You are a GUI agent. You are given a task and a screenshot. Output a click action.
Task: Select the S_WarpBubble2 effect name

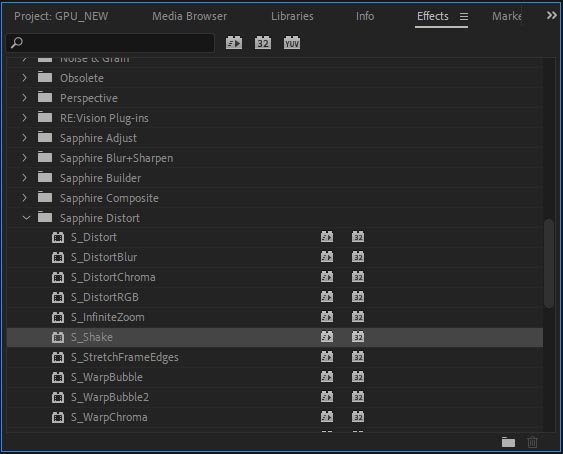tap(110, 397)
